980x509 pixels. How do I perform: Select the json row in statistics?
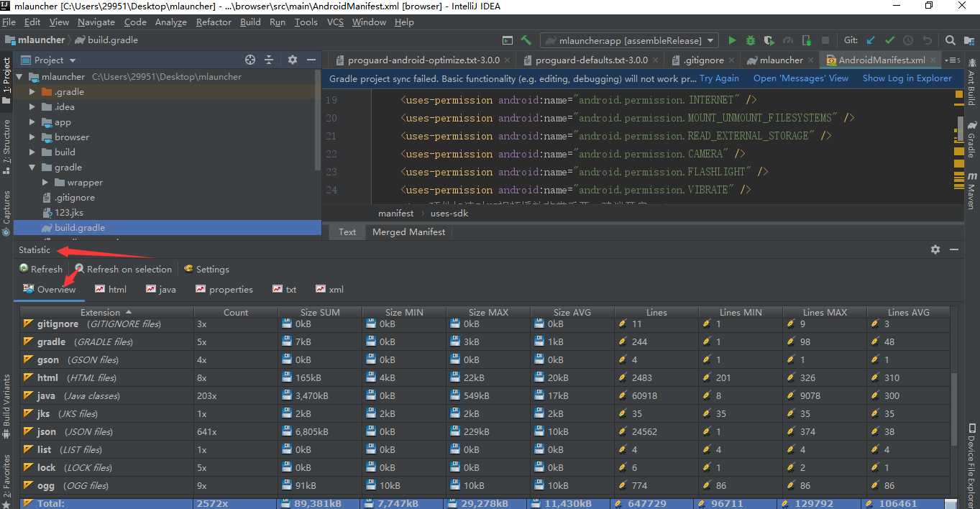485,431
